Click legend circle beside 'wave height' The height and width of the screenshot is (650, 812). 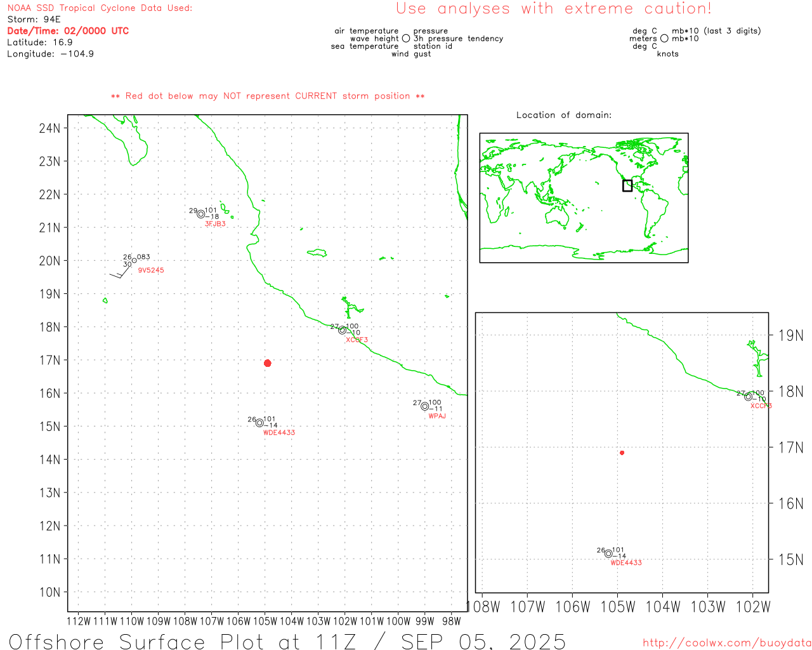406,38
